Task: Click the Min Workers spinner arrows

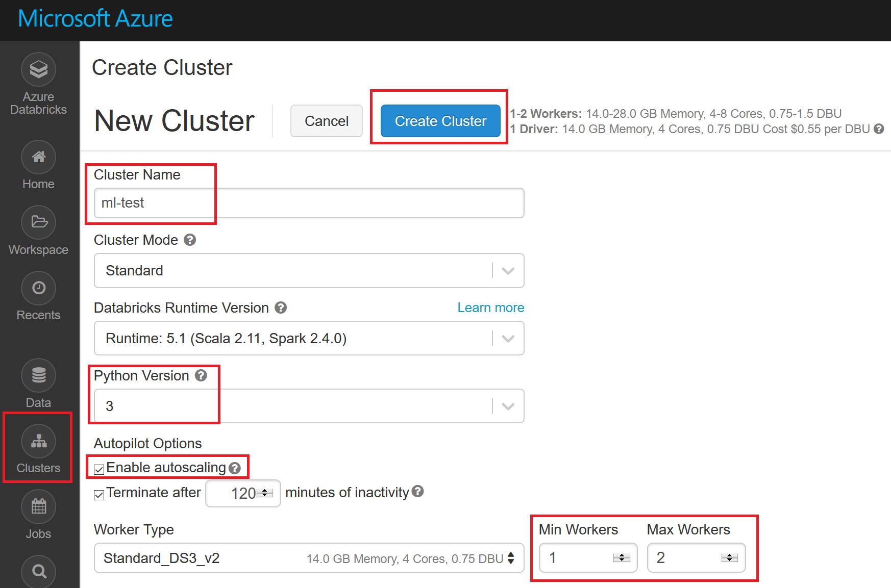Action: [622, 558]
